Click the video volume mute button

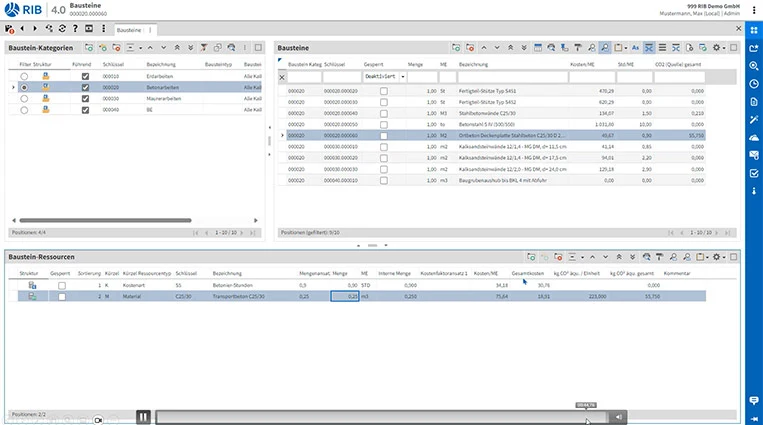click(x=618, y=417)
